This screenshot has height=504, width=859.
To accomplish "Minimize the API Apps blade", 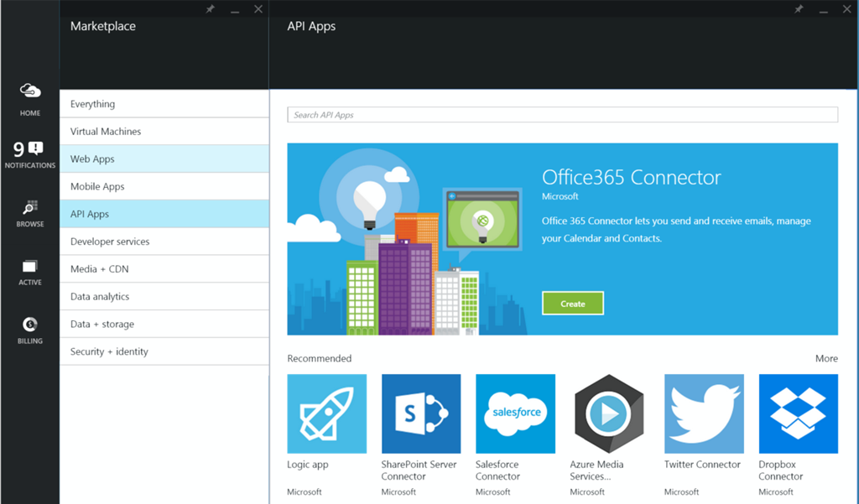I will coord(824,10).
